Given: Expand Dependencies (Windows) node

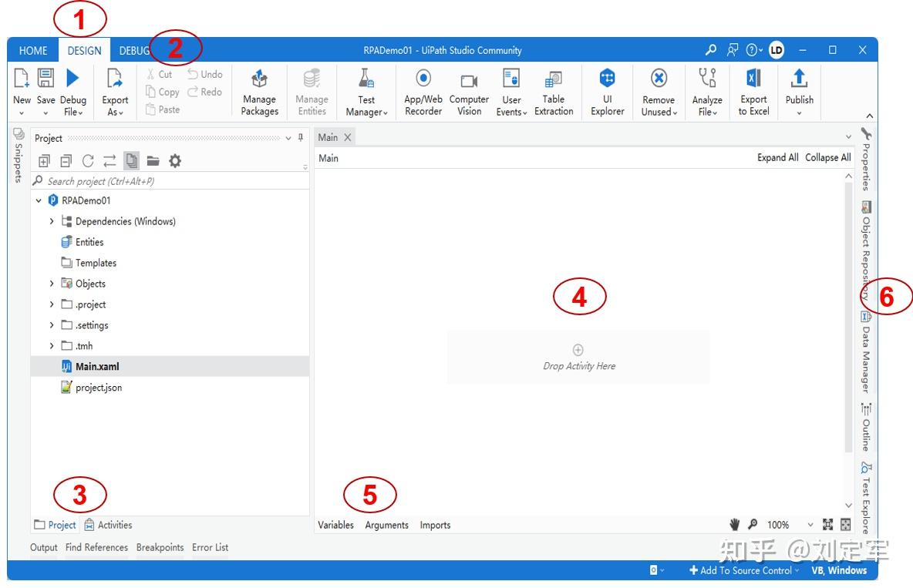Looking at the screenshot, I should (x=51, y=221).
